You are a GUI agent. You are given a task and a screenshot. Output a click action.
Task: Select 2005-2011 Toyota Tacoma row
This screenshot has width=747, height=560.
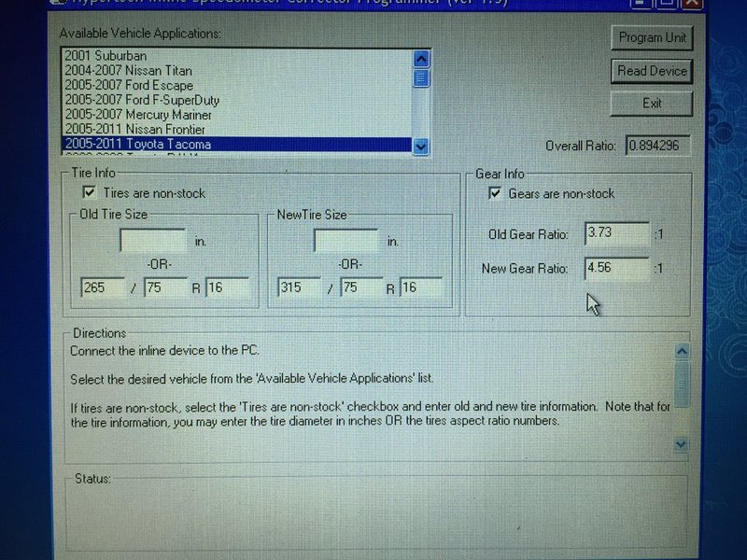(237, 144)
